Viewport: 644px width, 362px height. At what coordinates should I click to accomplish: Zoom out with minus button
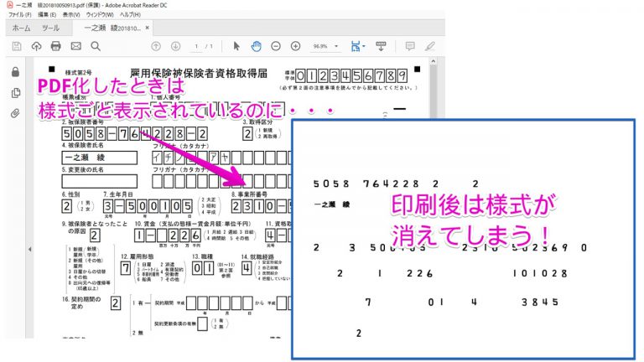point(276,46)
